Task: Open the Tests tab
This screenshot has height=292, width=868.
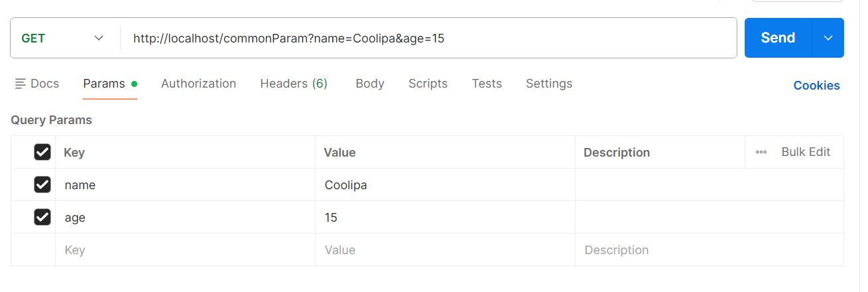Action: 487,84
